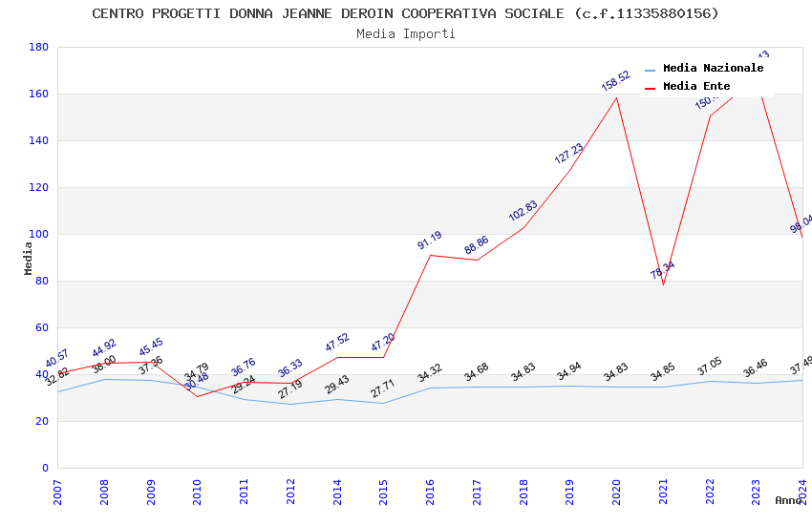Image resolution: width=812 pixels, height=525 pixels.
Task: Click the 127.23 data label
Action: [x=569, y=154]
